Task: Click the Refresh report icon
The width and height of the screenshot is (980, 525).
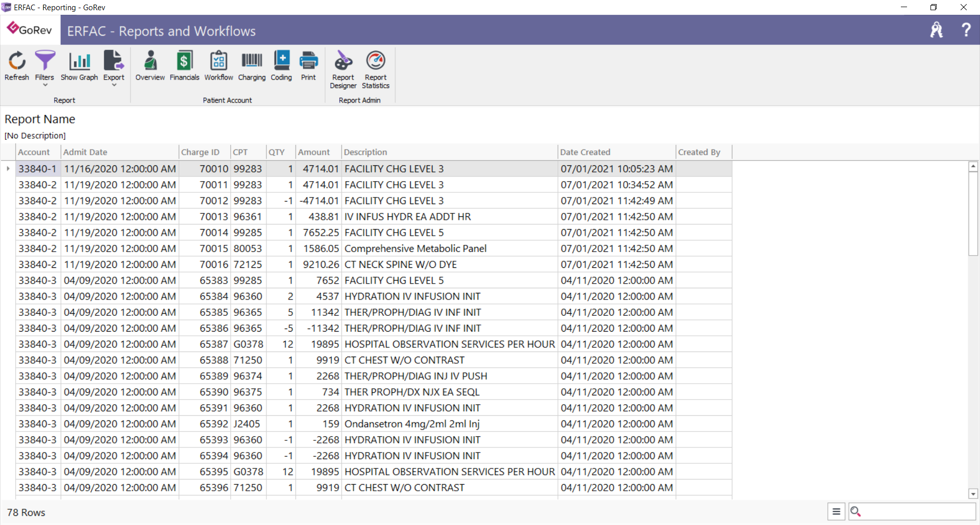Action: 17,61
